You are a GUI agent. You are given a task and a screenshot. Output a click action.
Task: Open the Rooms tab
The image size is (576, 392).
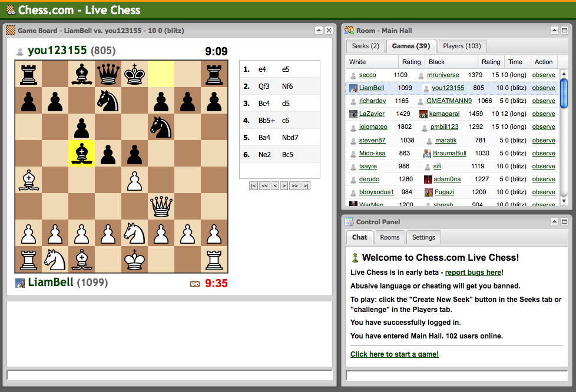390,237
